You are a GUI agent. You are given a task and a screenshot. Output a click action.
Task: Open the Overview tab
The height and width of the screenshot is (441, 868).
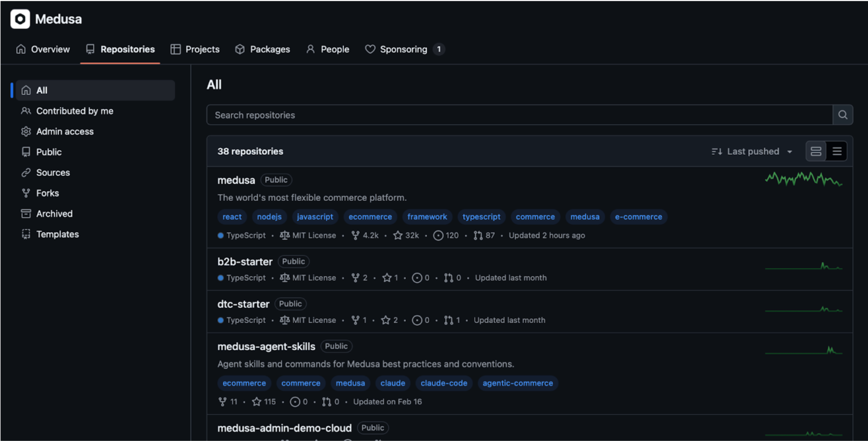(x=43, y=49)
